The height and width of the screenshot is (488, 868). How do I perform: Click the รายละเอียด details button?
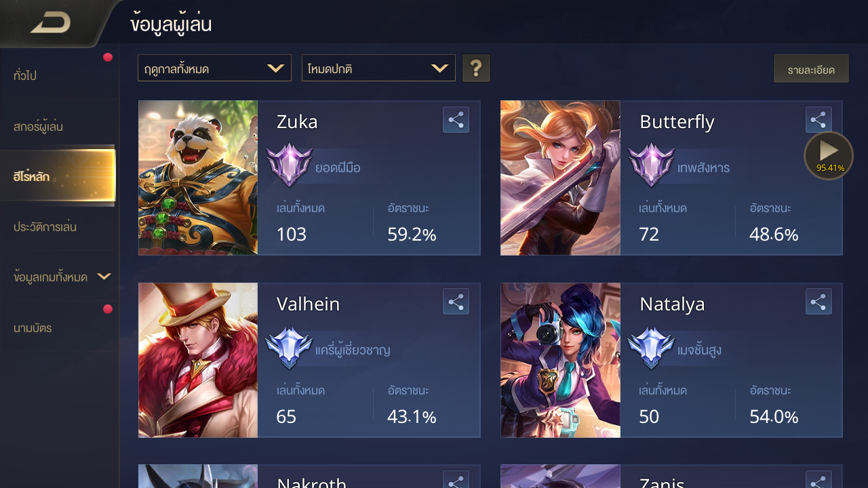[811, 69]
